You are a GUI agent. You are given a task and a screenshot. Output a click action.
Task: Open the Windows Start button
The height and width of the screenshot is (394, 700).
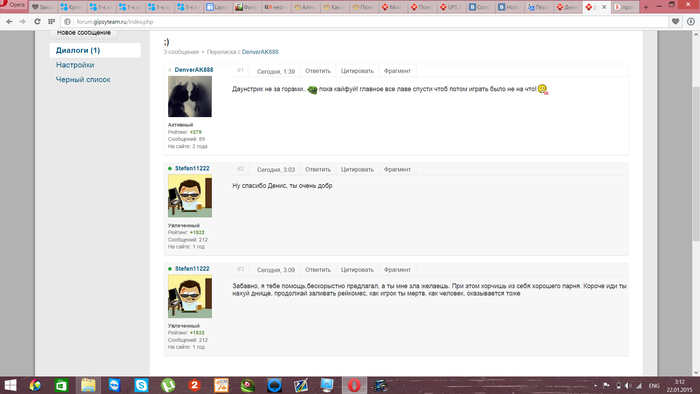click(x=10, y=385)
